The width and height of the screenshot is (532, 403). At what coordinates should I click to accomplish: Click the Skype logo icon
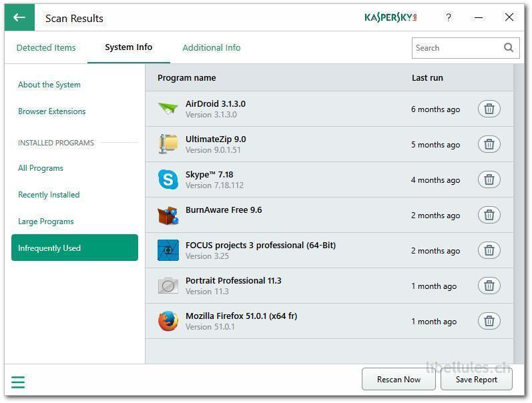168,179
